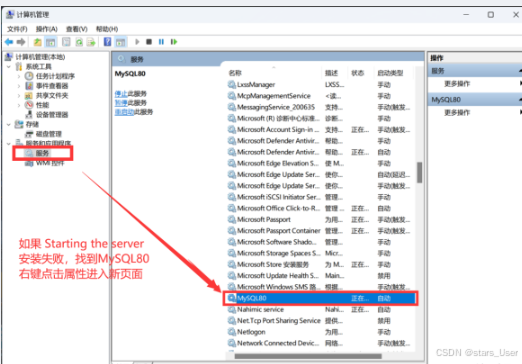
Task: Click the Pause Service icon in the toolbar
Action: [161, 42]
